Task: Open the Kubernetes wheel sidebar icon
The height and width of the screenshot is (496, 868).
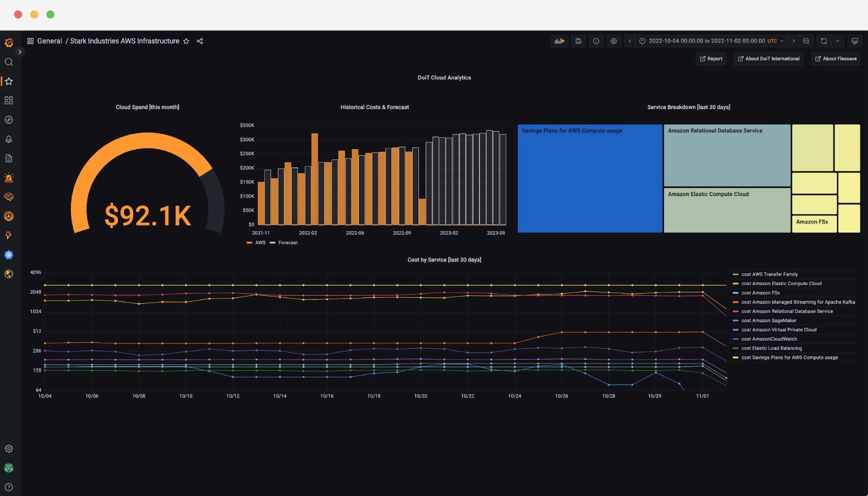Action: pyautogui.click(x=9, y=255)
